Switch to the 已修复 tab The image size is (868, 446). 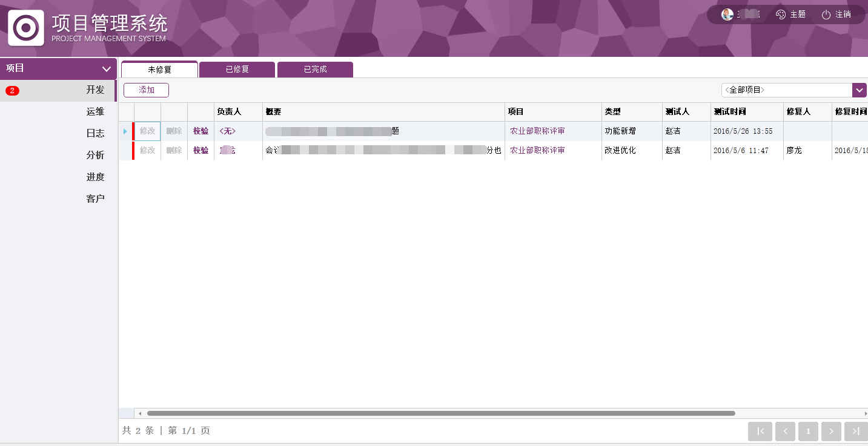[237, 70]
